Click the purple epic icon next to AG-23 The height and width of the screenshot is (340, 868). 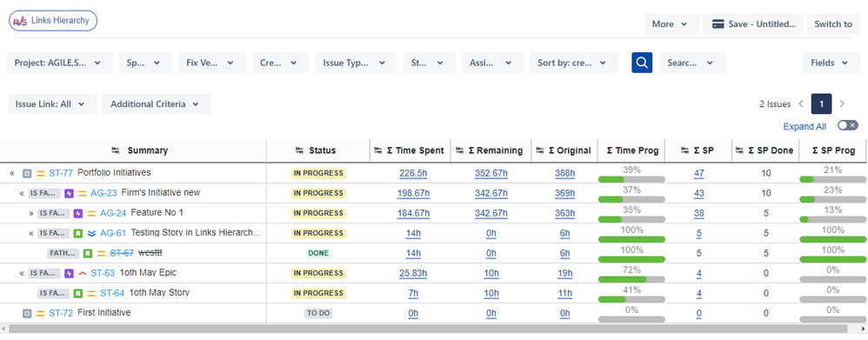(69, 193)
